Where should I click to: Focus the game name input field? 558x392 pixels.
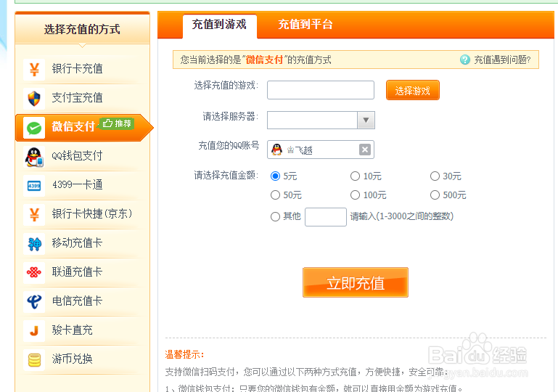(321, 90)
